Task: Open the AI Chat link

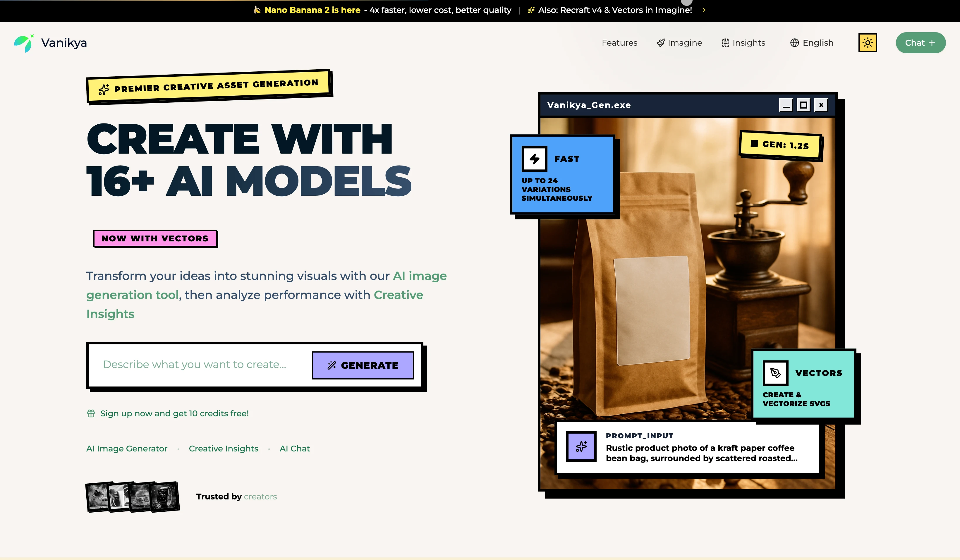Action: 294,449
